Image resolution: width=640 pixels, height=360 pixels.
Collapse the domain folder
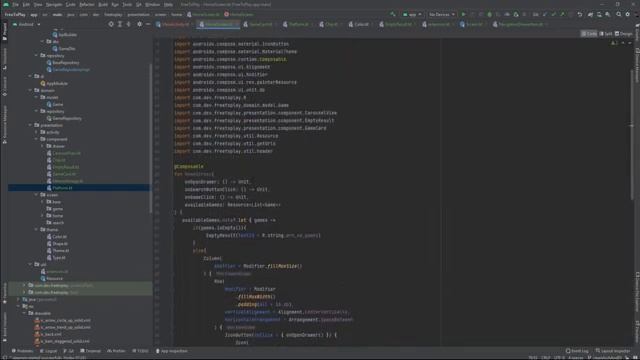(30, 90)
